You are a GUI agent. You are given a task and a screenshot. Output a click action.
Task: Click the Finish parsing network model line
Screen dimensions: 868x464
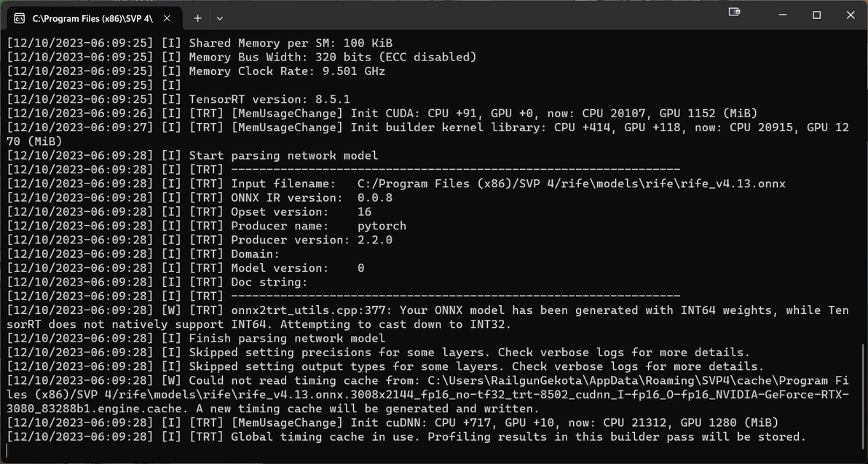pos(287,339)
